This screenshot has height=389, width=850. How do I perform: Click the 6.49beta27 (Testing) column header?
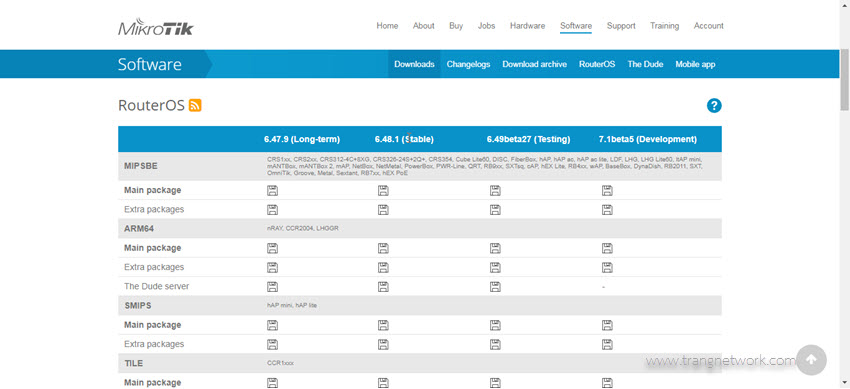click(x=529, y=139)
